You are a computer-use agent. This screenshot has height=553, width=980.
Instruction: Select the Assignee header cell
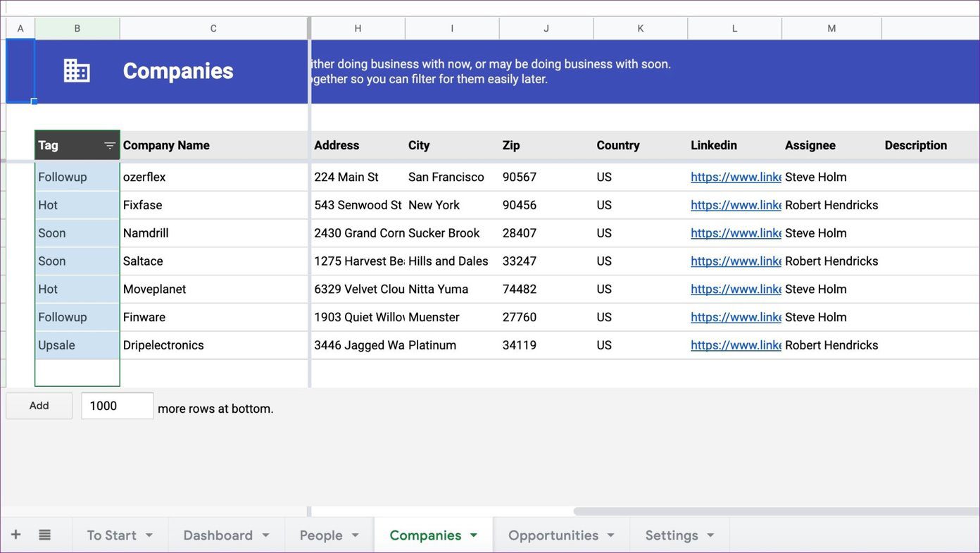[x=831, y=145]
